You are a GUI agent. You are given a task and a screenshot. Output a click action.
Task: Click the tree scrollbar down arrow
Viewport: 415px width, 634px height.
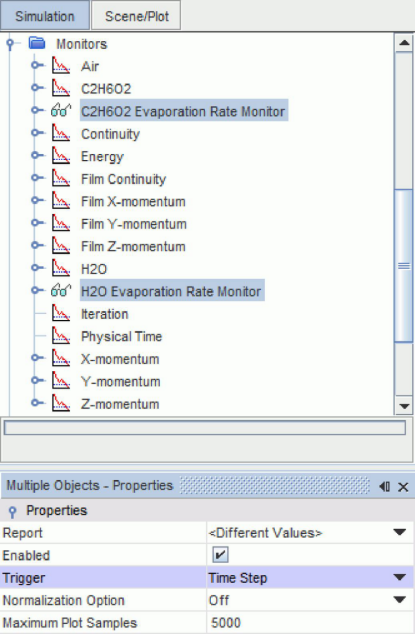pyautogui.click(x=404, y=406)
